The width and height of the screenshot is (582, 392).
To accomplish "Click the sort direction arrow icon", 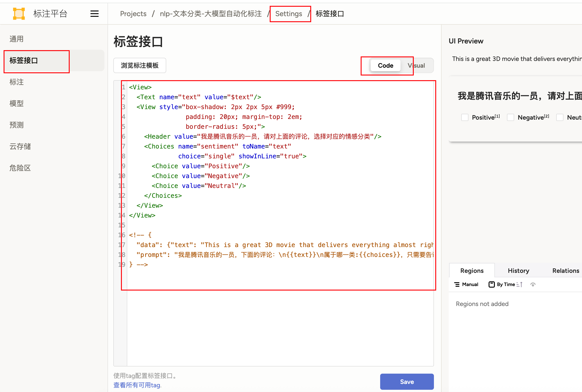I will pyautogui.click(x=519, y=284).
